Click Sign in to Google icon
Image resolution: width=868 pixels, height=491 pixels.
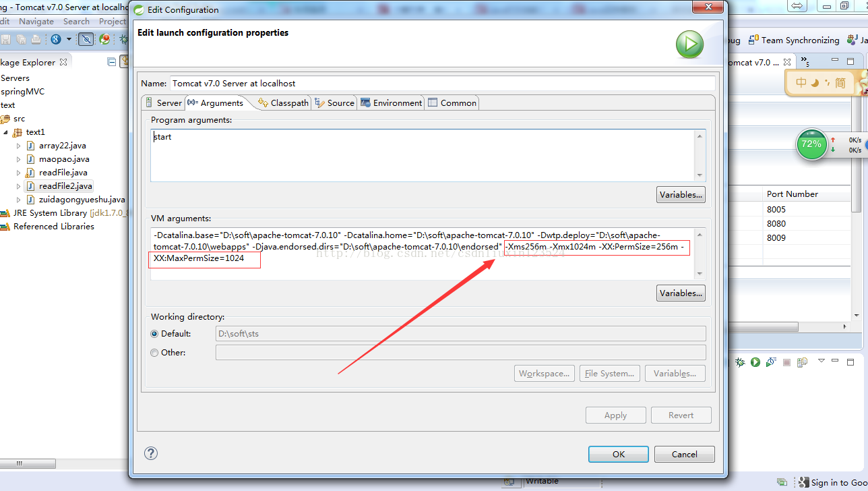803,482
